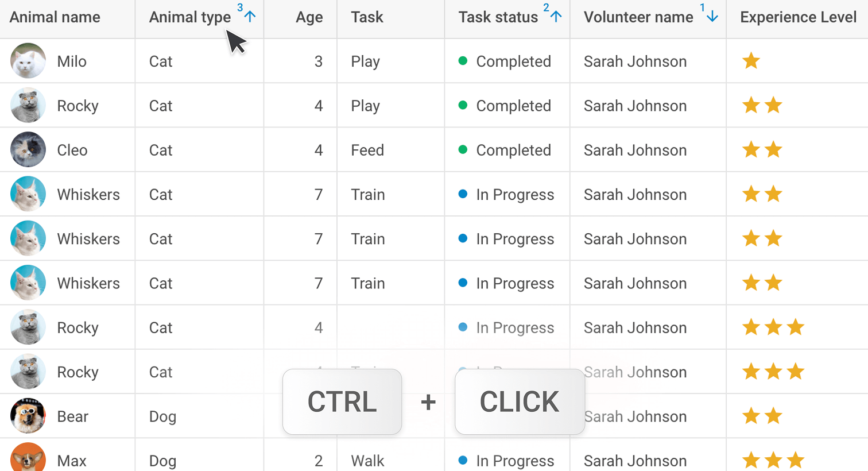
Task: Click the Task status ascending sort arrow
Action: tap(556, 16)
